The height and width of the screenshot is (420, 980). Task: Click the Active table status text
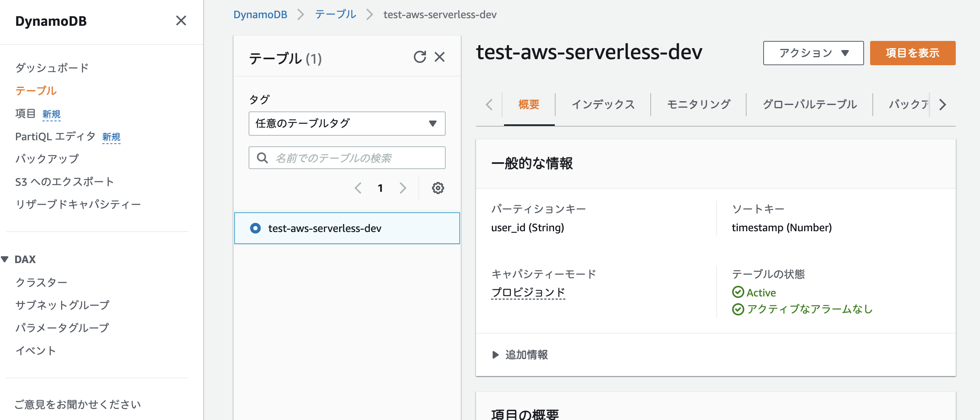[761, 293]
